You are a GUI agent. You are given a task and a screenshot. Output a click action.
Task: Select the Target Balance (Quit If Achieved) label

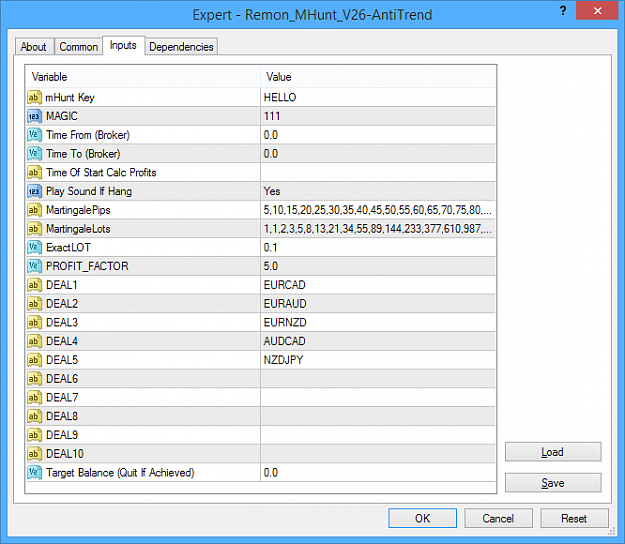(x=120, y=473)
